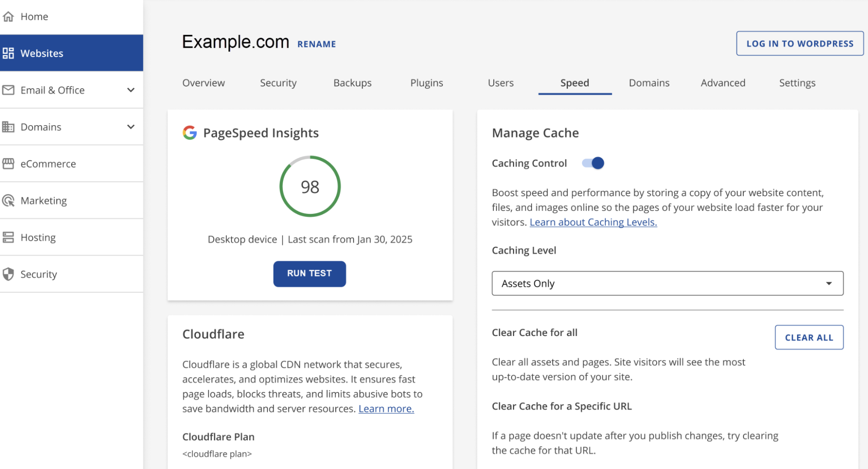Click the RUN TEST button
Viewport: 868px width, 469px height.
click(x=310, y=274)
